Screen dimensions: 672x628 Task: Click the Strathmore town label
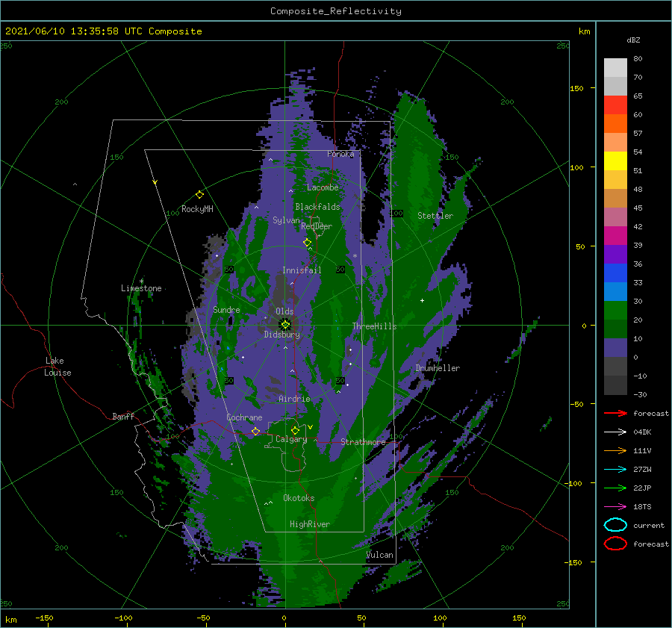coord(363,442)
